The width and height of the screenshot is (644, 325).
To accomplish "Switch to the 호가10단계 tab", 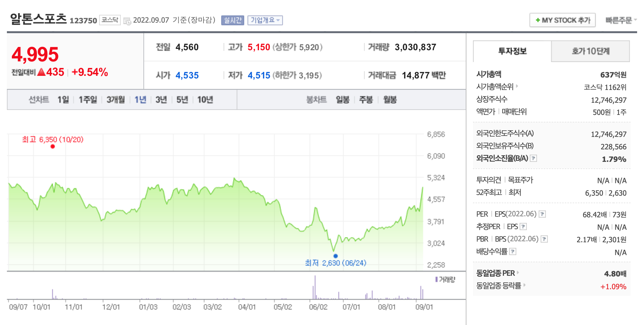I will pos(590,51).
